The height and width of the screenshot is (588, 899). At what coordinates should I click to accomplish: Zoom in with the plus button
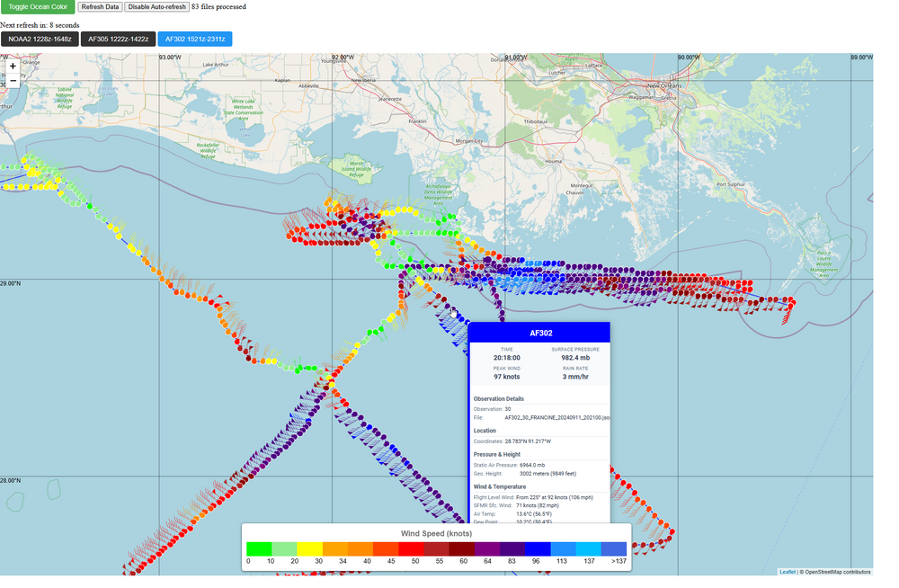click(13, 67)
